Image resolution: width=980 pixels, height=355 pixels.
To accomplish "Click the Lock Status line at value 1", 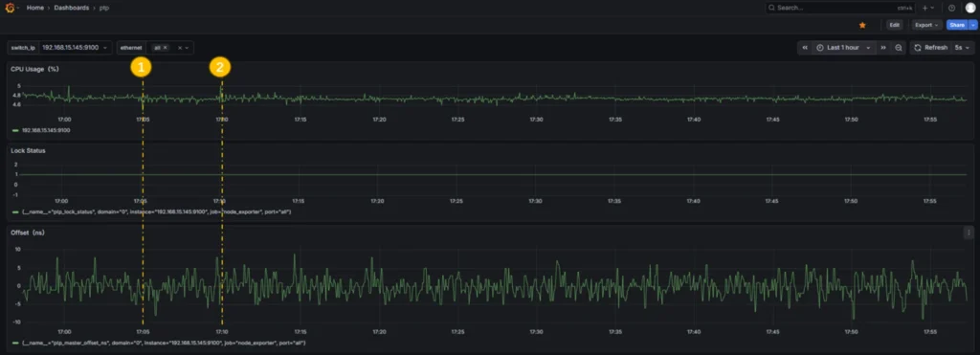I will click(x=494, y=174).
